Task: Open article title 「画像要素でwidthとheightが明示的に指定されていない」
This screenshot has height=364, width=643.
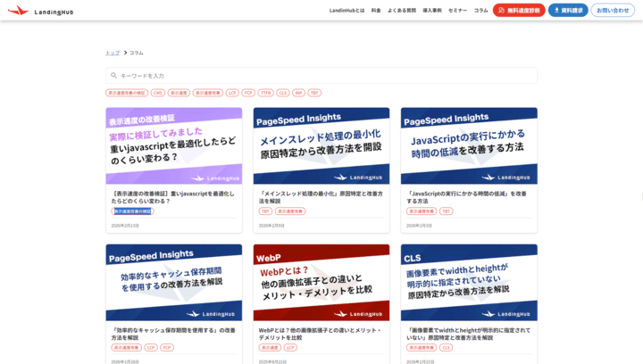Action: [468, 334]
